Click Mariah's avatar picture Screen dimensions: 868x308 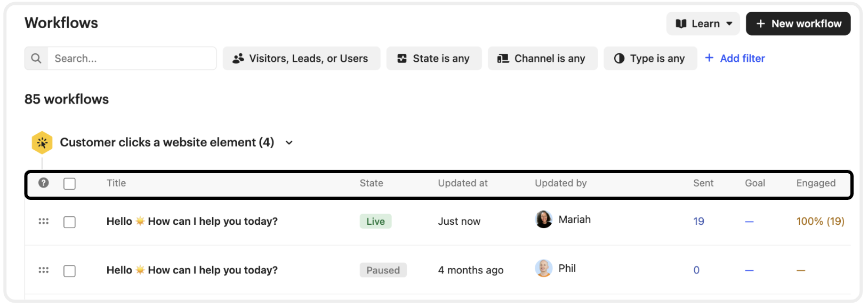coord(544,219)
